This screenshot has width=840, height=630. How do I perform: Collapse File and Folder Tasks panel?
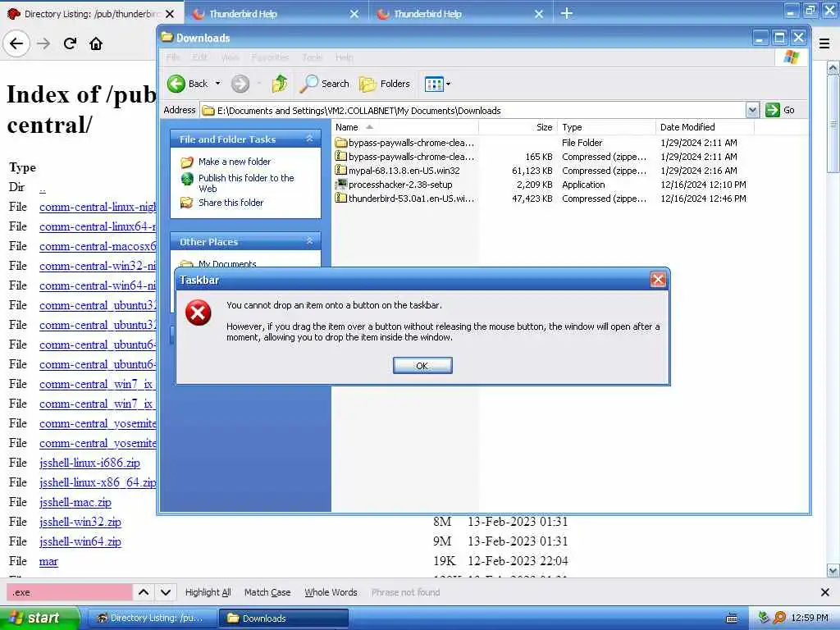tap(309, 139)
